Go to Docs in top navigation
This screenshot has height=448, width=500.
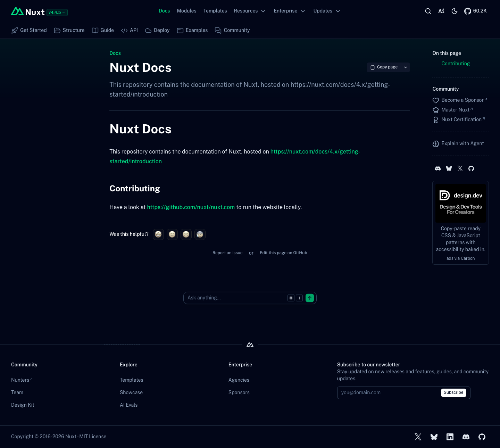click(x=164, y=11)
